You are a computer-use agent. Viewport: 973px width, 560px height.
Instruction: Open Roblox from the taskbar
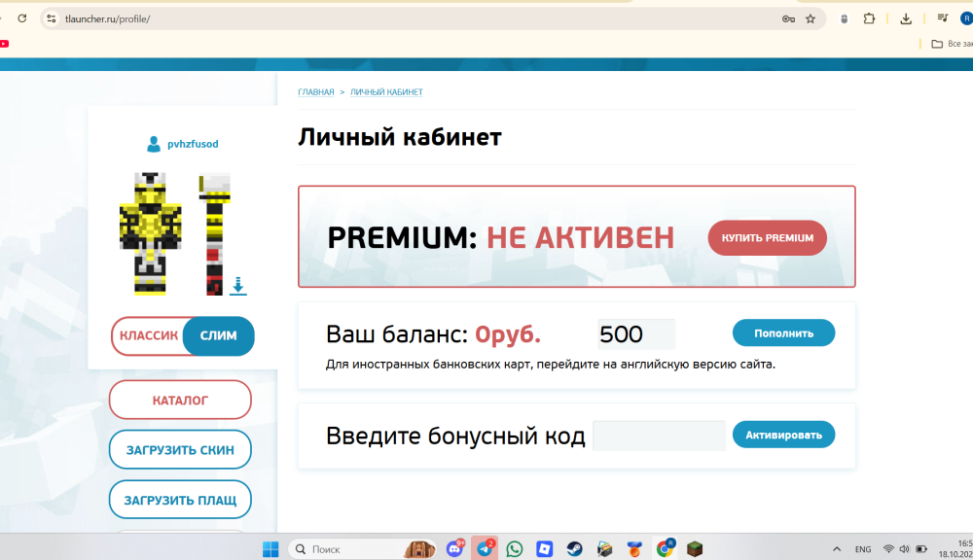pyautogui.click(x=544, y=549)
